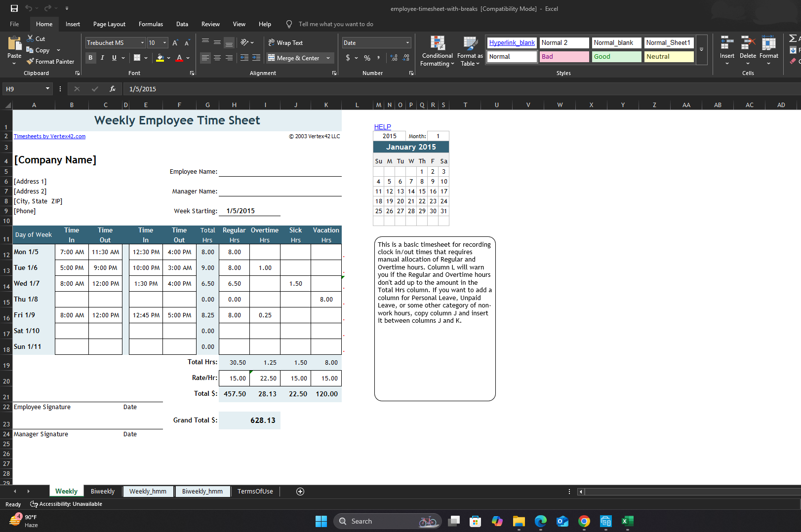Toggle italic formatting
801x532 pixels.
point(102,58)
